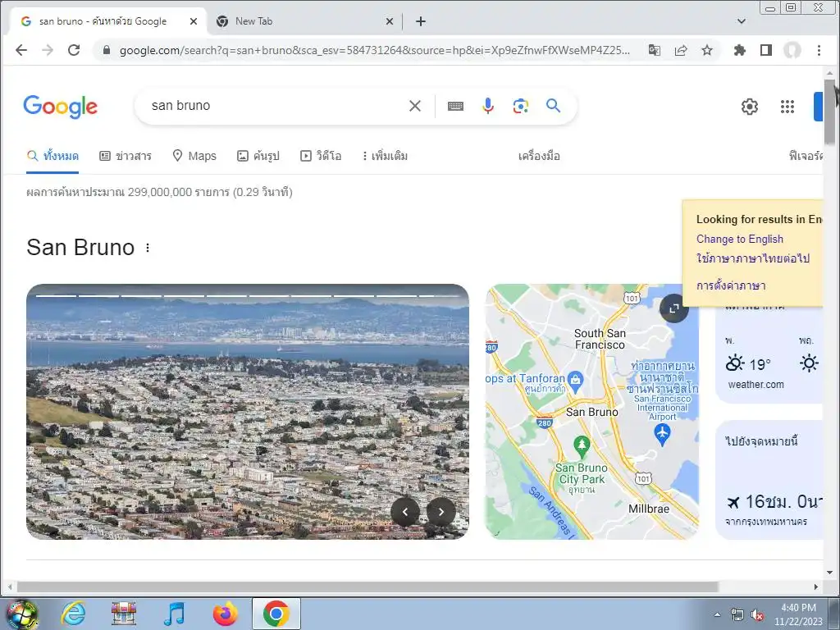840x630 pixels.
Task: Close the san bruno search tab
Action: (194, 21)
